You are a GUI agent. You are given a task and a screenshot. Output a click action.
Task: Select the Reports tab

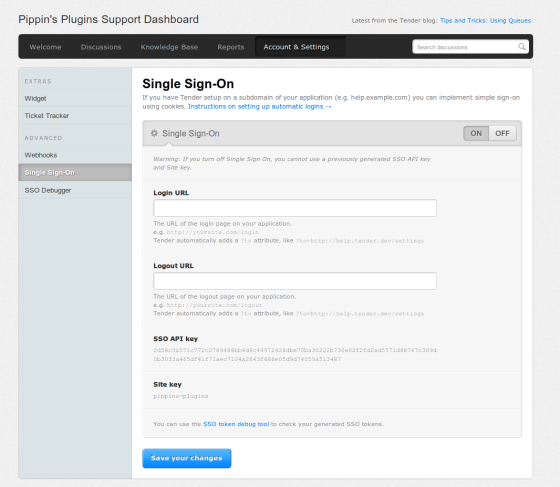coord(231,47)
